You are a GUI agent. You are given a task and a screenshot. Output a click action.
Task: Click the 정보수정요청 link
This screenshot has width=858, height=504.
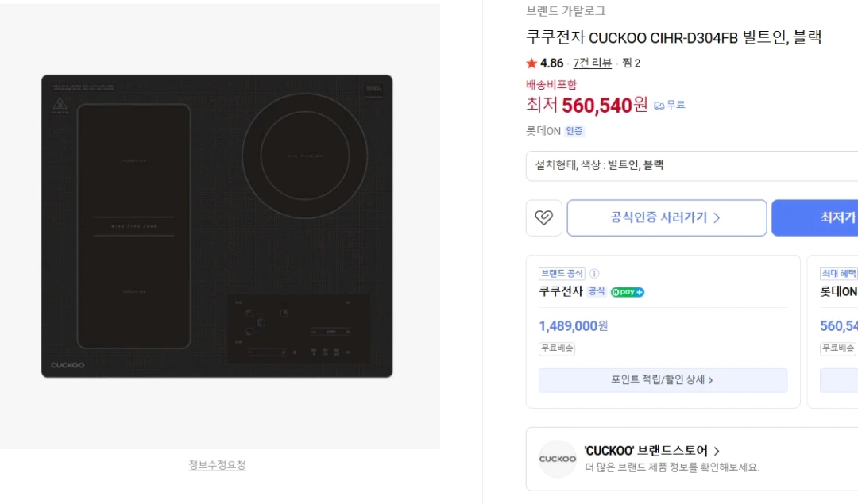[x=217, y=465]
